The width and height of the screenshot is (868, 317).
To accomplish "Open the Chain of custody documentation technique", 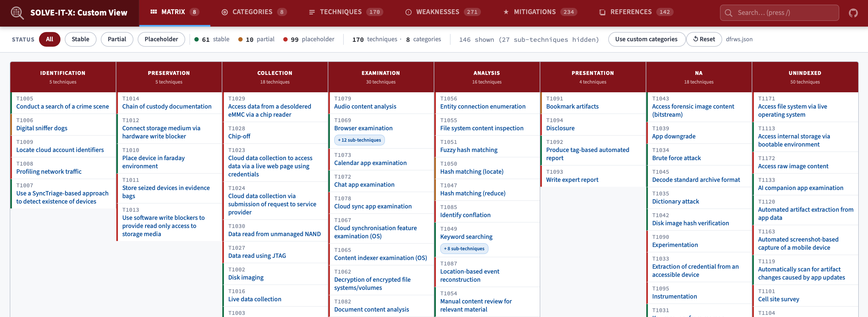I will coord(167,107).
